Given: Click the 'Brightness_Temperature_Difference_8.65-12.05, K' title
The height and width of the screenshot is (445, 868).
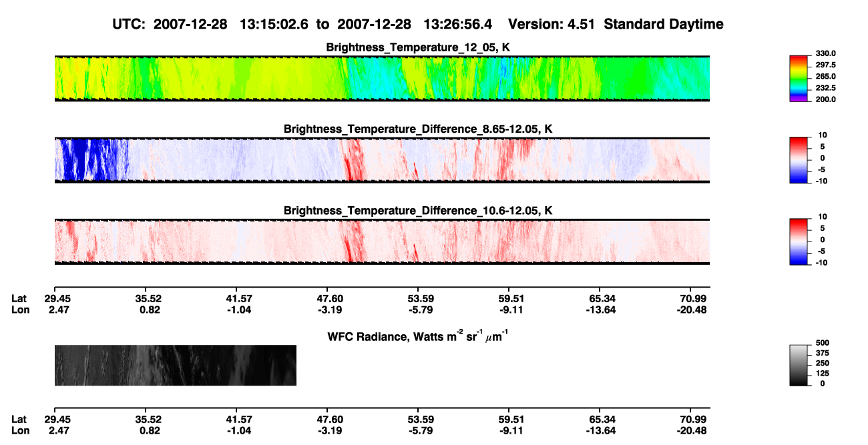Looking at the screenshot, I should [418, 128].
